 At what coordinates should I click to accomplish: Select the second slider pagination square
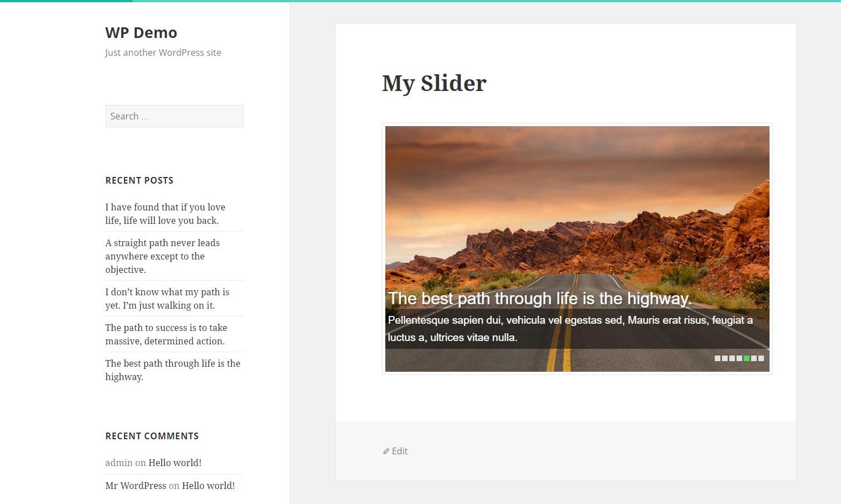[x=725, y=358]
